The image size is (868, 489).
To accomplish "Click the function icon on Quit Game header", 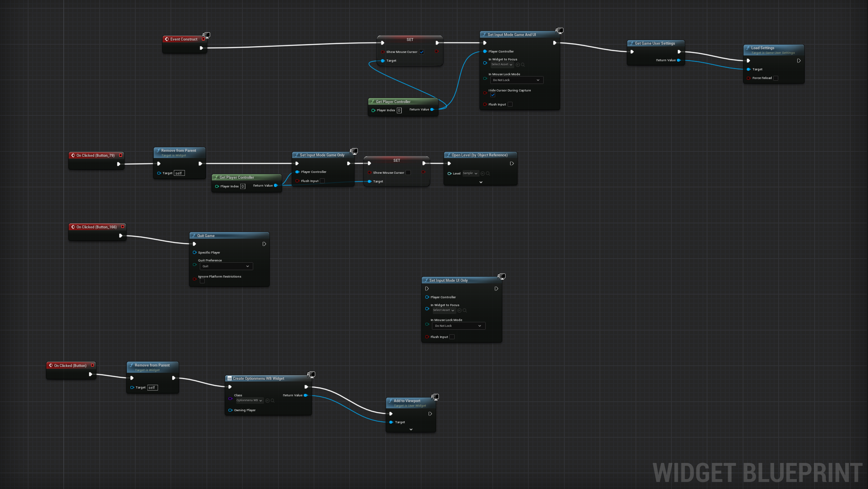I will tap(194, 235).
